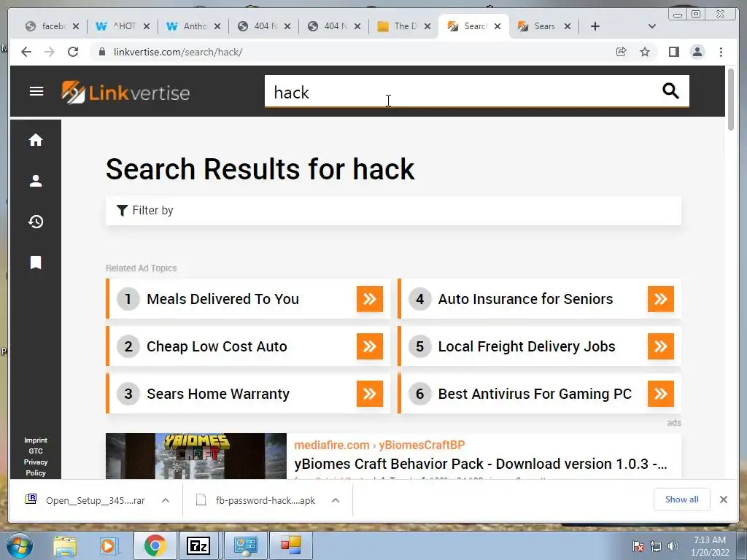View site security lock info
The height and width of the screenshot is (560, 747).
tap(101, 52)
